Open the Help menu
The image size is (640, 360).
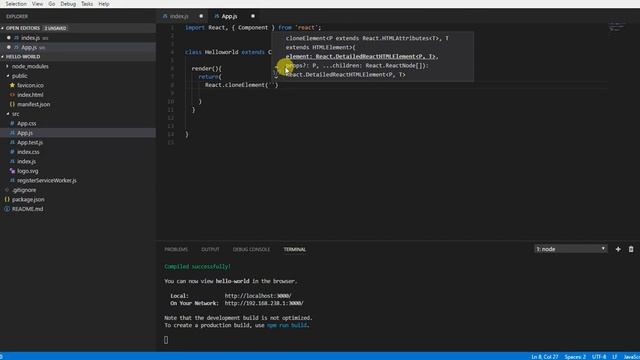coord(104,4)
